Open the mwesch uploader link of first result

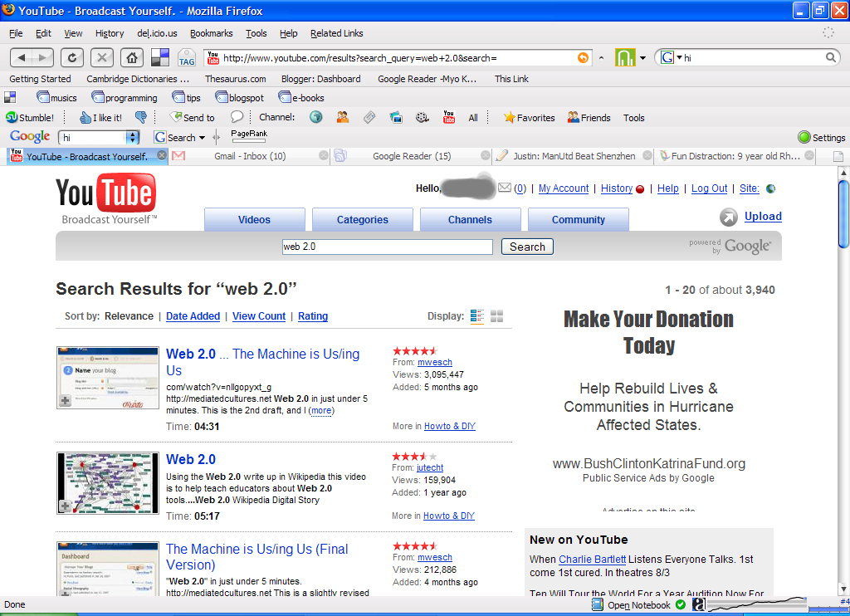coord(435,362)
